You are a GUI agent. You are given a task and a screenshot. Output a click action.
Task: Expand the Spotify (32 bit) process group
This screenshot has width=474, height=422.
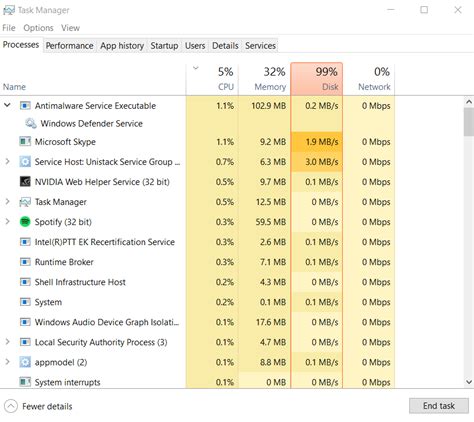(x=7, y=222)
